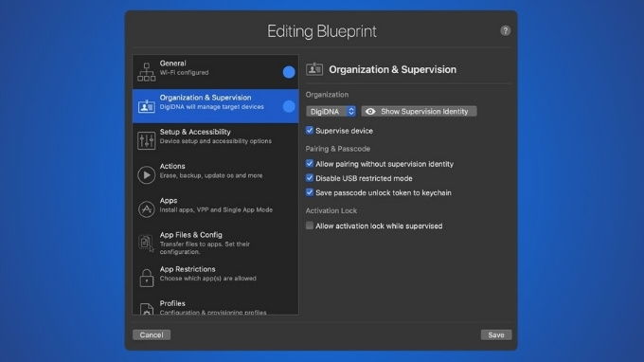The image size is (644, 362).
Task: Enable Allow activation lock while supervised
Action: 310,226
